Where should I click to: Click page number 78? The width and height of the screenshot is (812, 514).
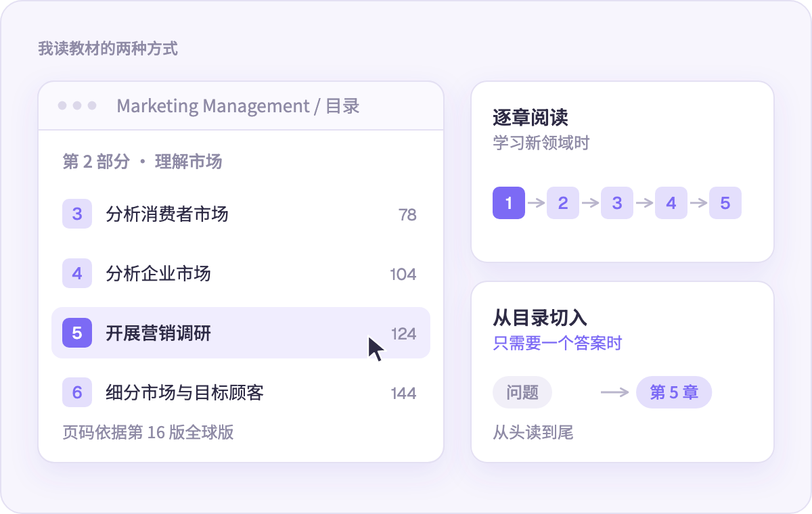pyautogui.click(x=407, y=215)
